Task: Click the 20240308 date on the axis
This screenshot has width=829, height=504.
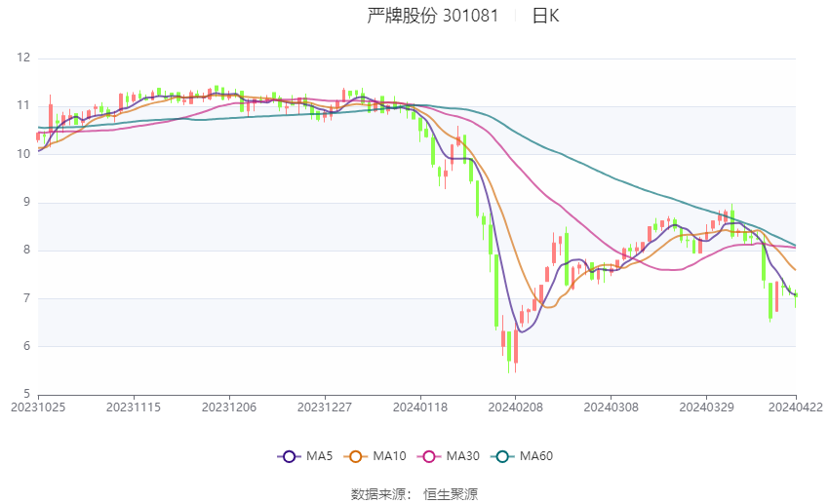Action: click(610, 407)
